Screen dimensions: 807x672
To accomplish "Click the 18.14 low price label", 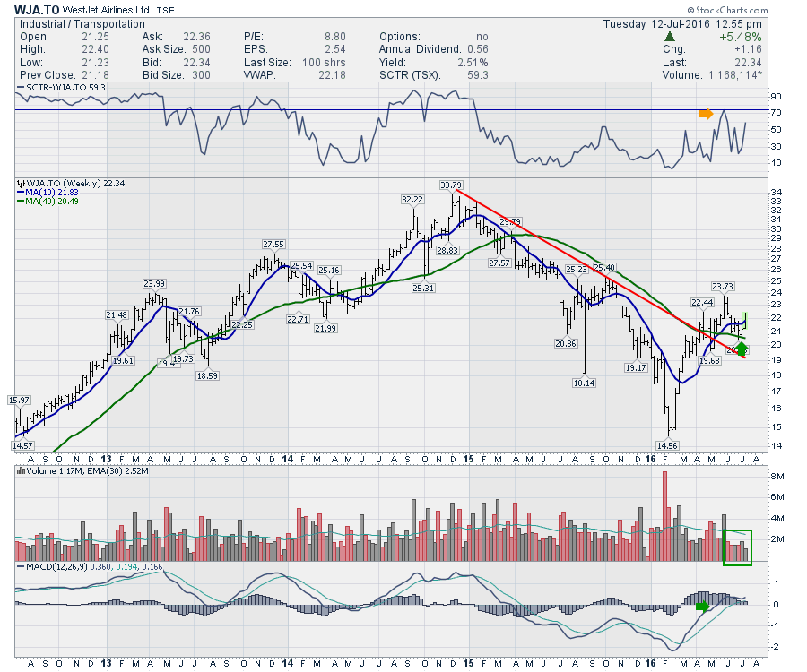I will [x=584, y=383].
